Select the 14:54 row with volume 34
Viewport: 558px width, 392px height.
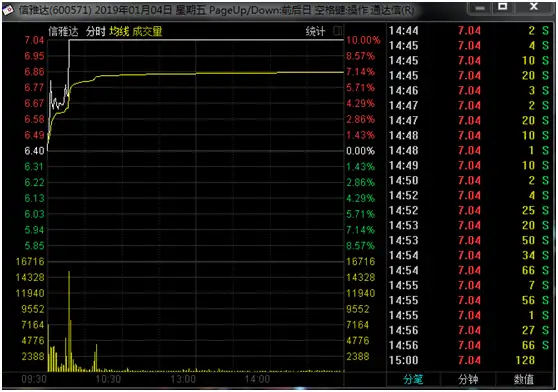[x=469, y=255]
